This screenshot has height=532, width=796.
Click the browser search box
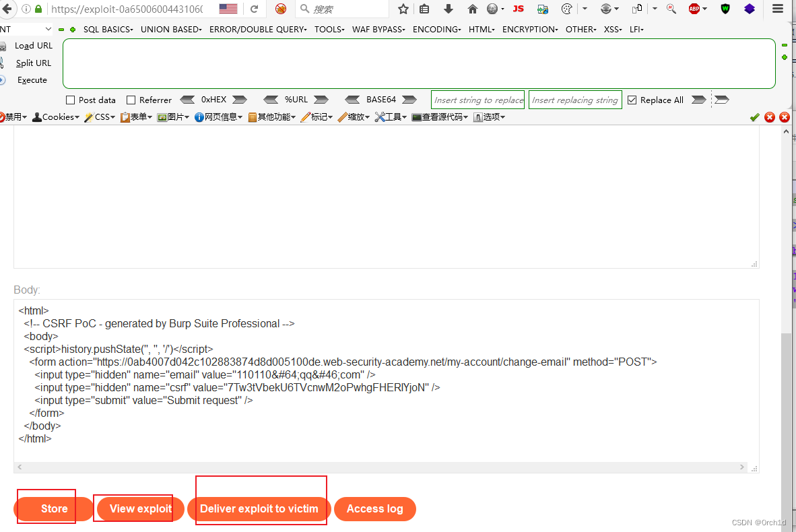click(x=343, y=9)
